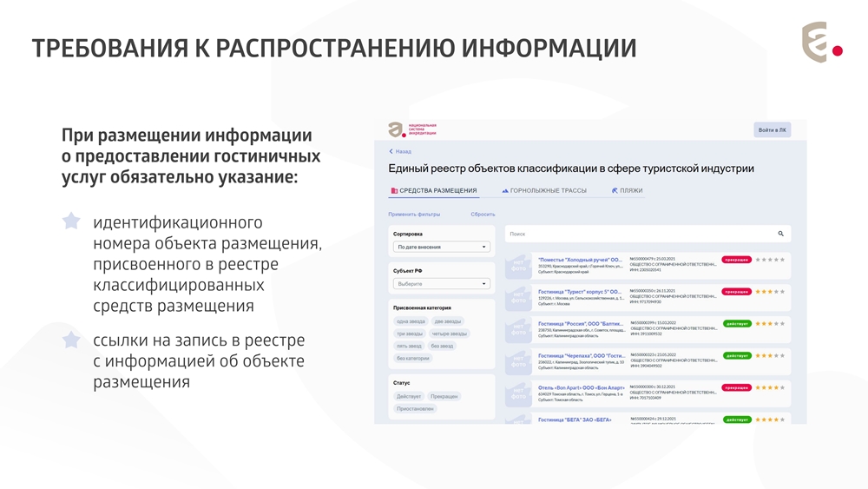Click the no-photo placeholder of Отель Bon Apart

click(519, 393)
